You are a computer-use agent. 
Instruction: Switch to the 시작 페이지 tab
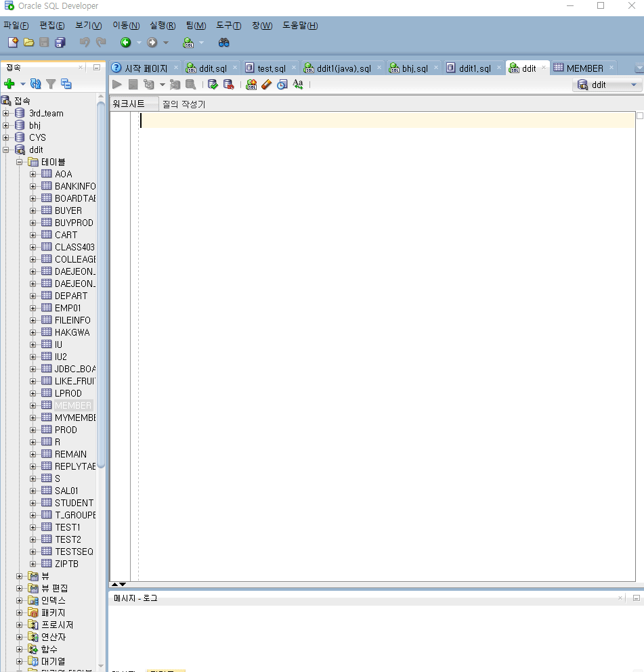146,68
